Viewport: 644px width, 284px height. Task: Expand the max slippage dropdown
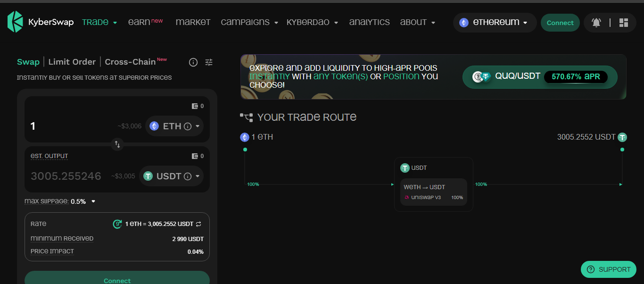(x=93, y=201)
